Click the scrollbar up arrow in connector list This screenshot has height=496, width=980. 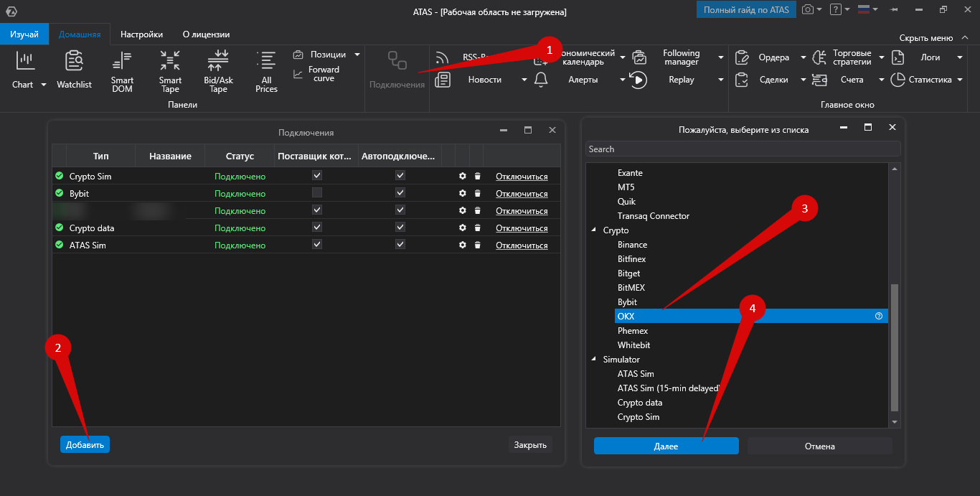click(894, 169)
